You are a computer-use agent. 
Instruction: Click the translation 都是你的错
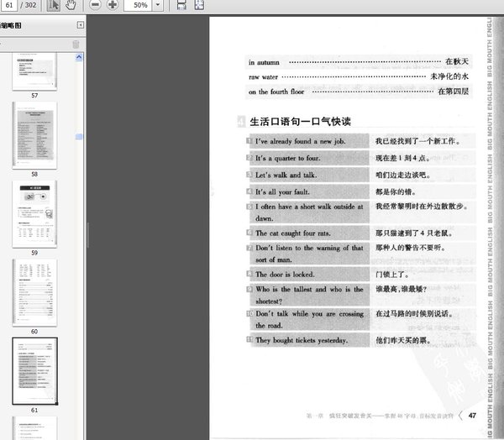pos(396,192)
